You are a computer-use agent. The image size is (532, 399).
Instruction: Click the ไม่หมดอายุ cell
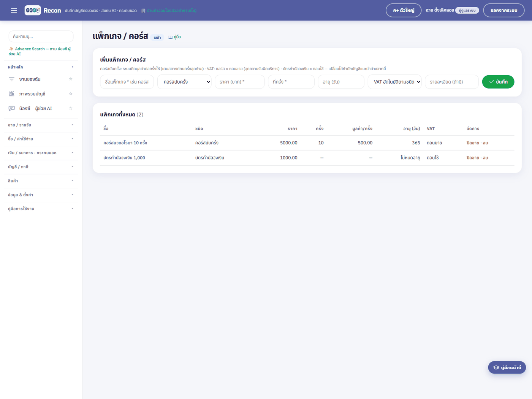[410, 158]
